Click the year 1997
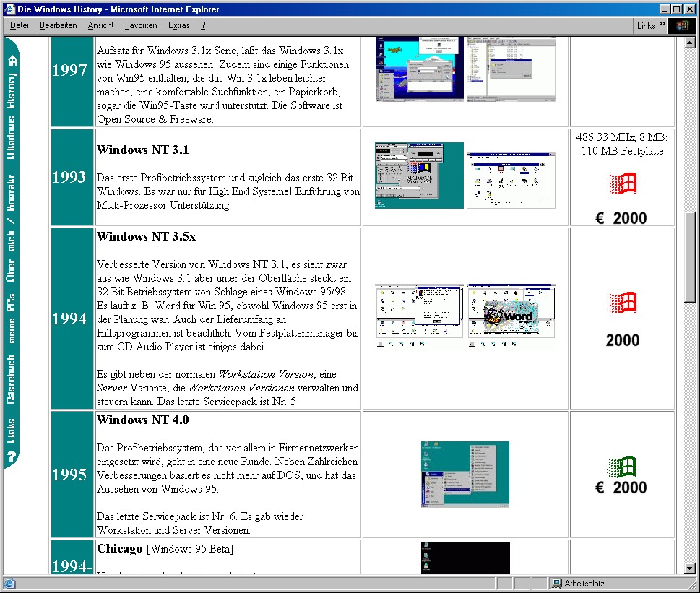 click(69, 70)
